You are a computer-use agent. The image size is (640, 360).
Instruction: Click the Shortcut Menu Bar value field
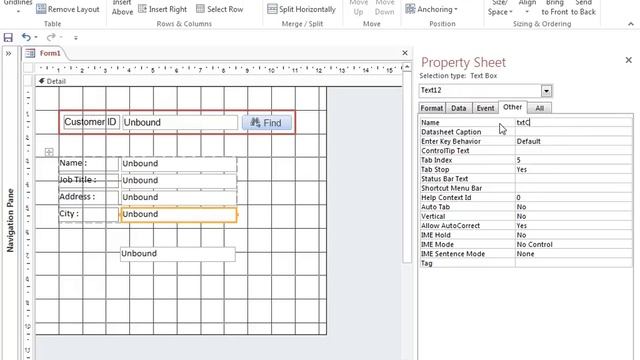(x=573, y=188)
